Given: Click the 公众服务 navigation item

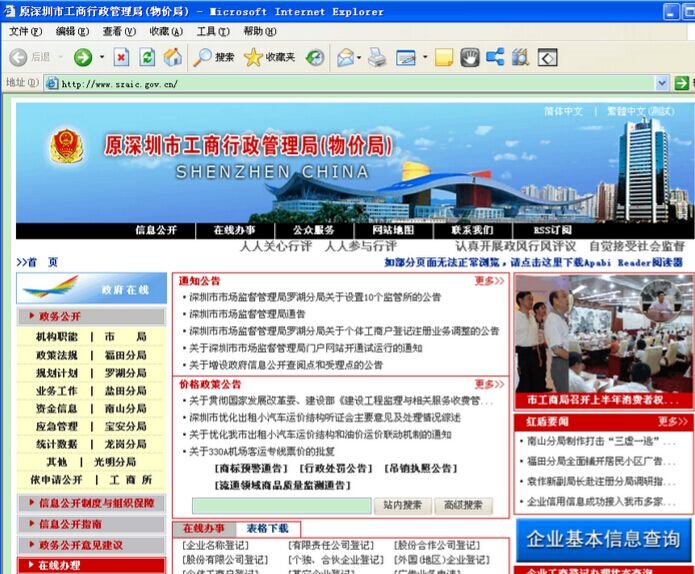Looking at the screenshot, I should tap(314, 230).
